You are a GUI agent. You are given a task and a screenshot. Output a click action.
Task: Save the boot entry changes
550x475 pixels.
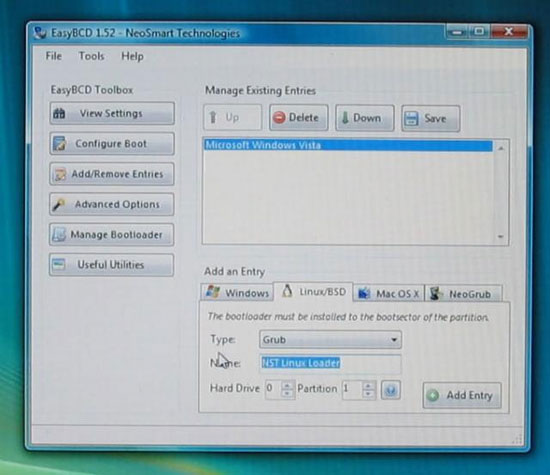tap(430, 119)
